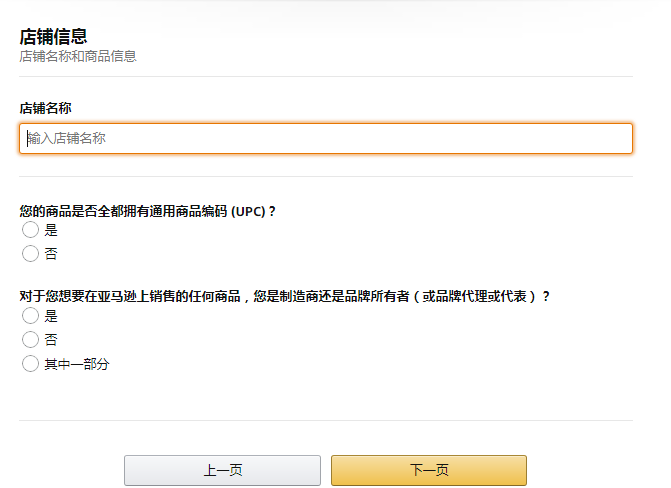This screenshot has width=671, height=488.
Task: Click the 是 label text under the UPC question
Action: pos(51,230)
